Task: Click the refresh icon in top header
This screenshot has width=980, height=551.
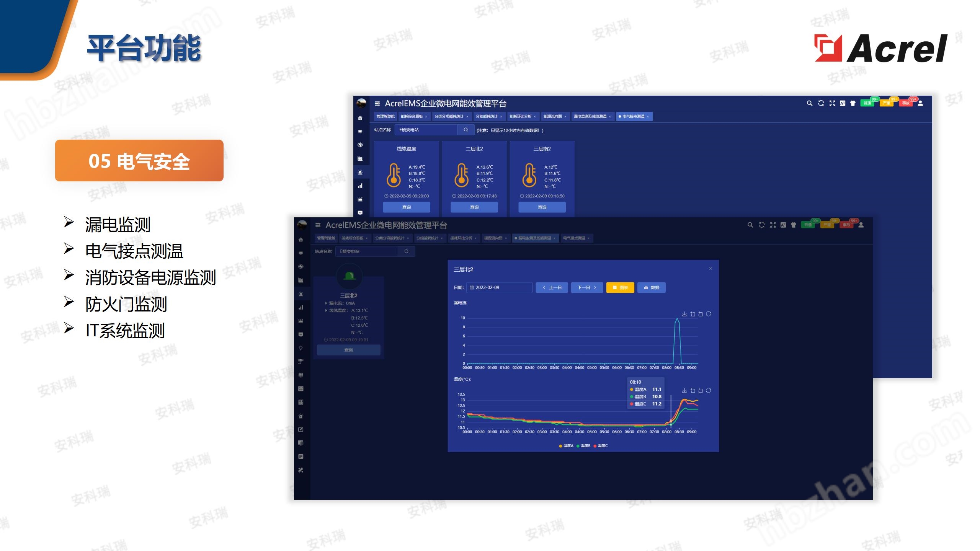Action: 821,103
